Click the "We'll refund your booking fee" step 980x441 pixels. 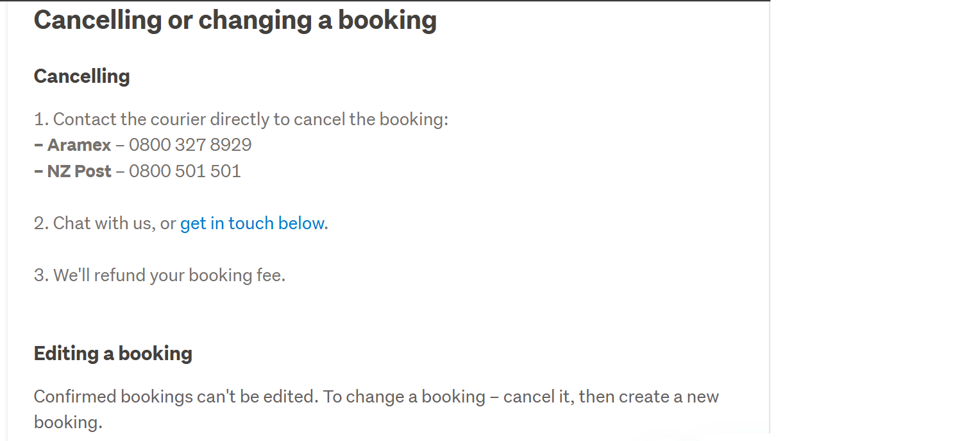pyautogui.click(x=169, y=275)
